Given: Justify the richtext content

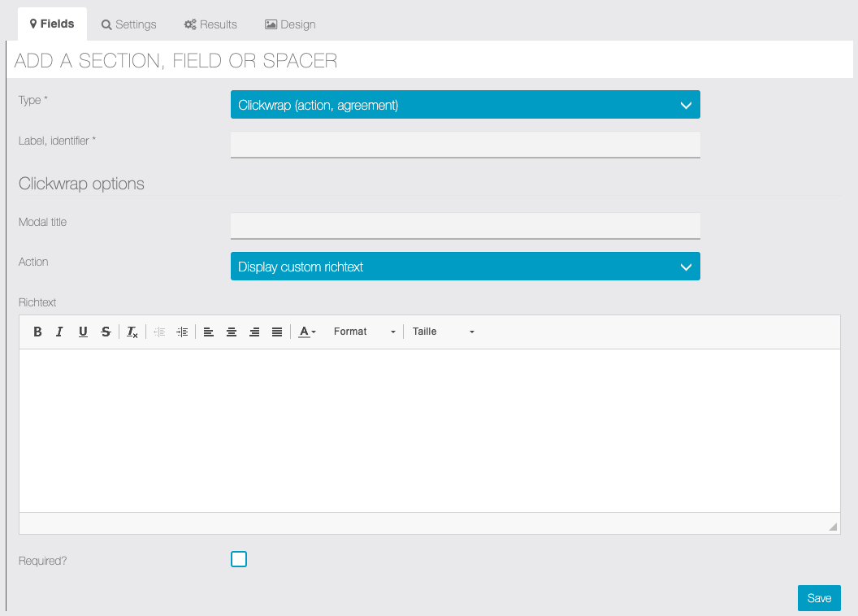Looking at the screenshot, I should [x=277, y=332].
